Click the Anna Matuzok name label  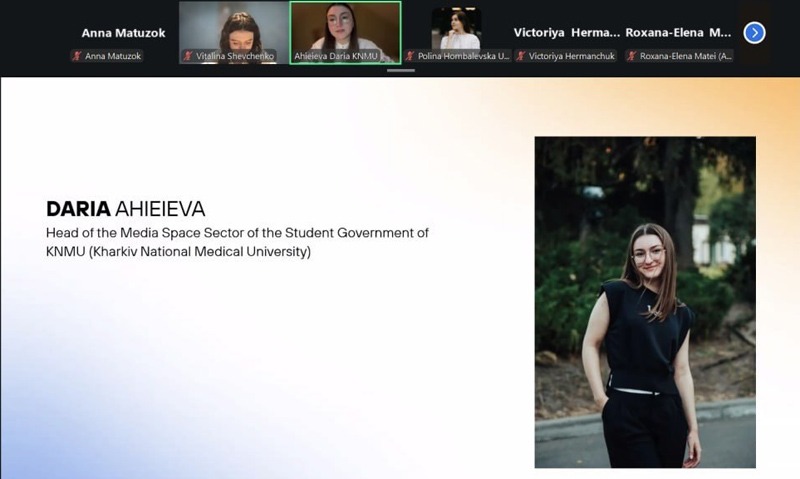113,56
